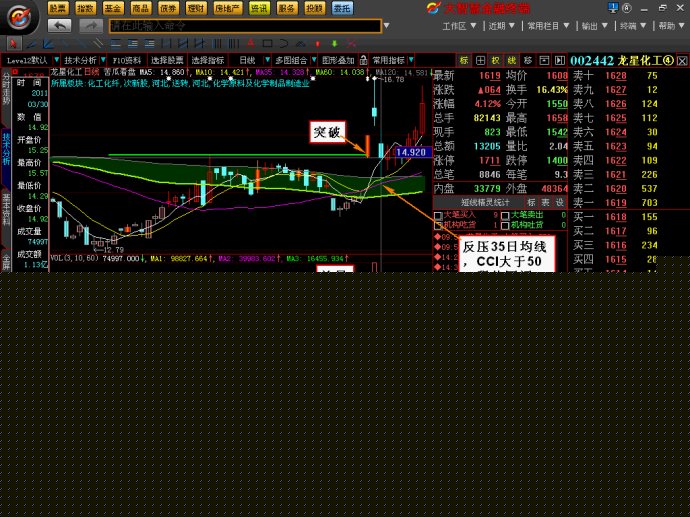Click the blue monitor icon in title bar
Screen dimensions: 690x517
pos(613,7)
